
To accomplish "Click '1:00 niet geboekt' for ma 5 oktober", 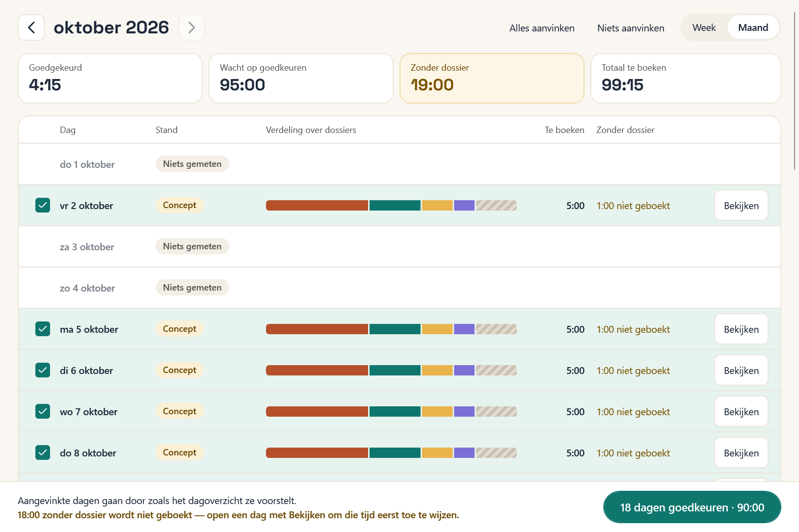I will click(633, 329).
